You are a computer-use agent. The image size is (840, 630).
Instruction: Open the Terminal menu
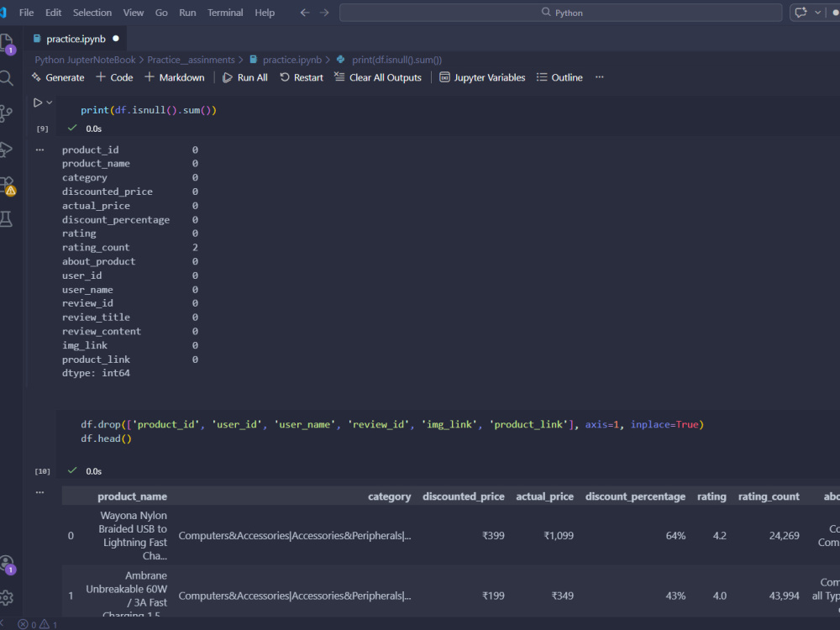coord(225,13)
